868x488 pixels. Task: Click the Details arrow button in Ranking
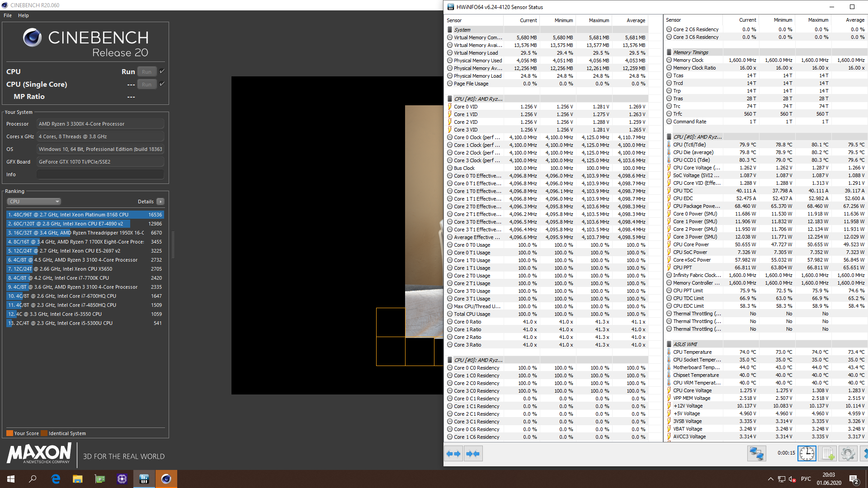pyautogui.click(x=160, y=202)
